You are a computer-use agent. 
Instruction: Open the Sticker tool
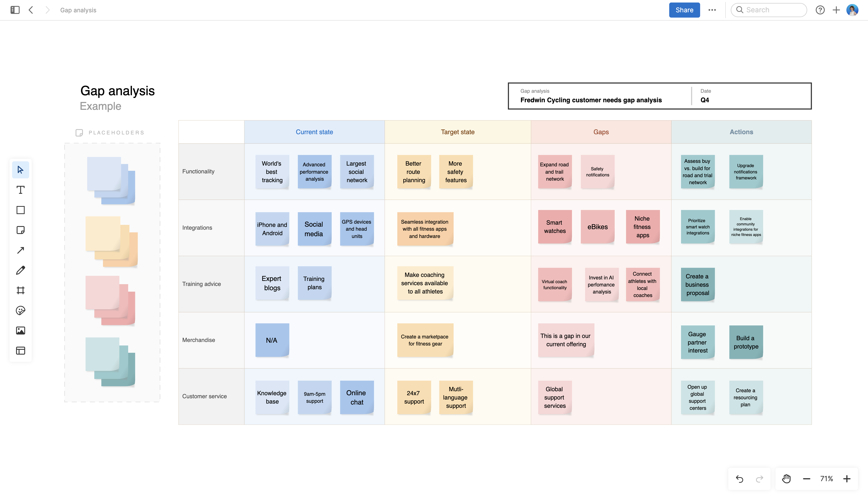pos(20,311)
